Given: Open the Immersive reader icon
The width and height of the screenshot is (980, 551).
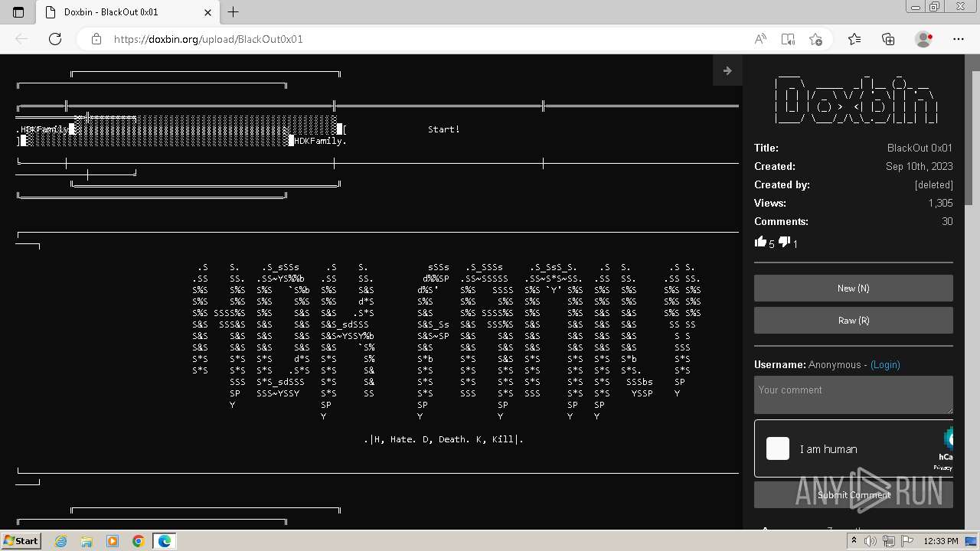Looking at the screenshot, I should pos(788,39).
